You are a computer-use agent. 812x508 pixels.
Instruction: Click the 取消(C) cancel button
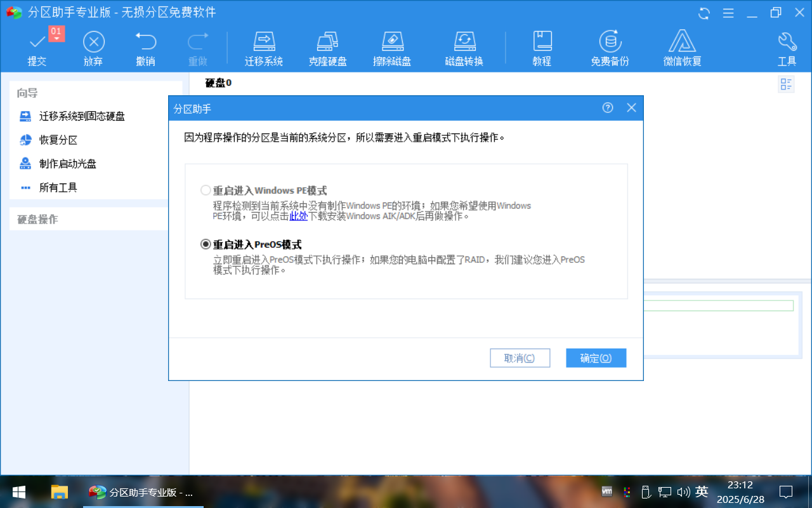[520, 358]
